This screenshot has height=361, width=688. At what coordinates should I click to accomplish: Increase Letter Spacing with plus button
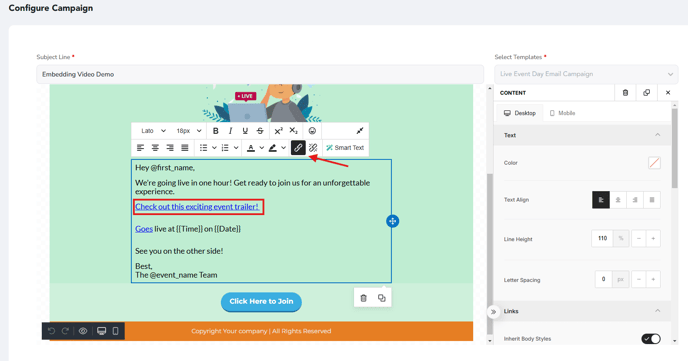coord(653,279)
